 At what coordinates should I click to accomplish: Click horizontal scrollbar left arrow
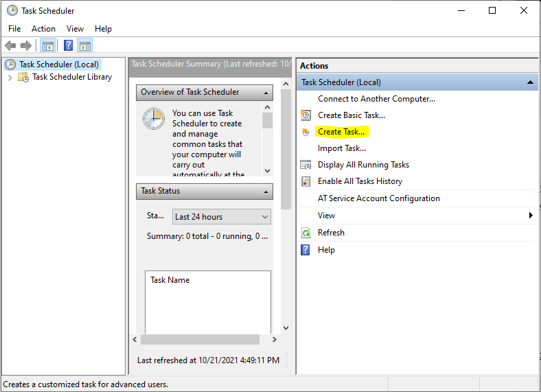click(135, 340)
